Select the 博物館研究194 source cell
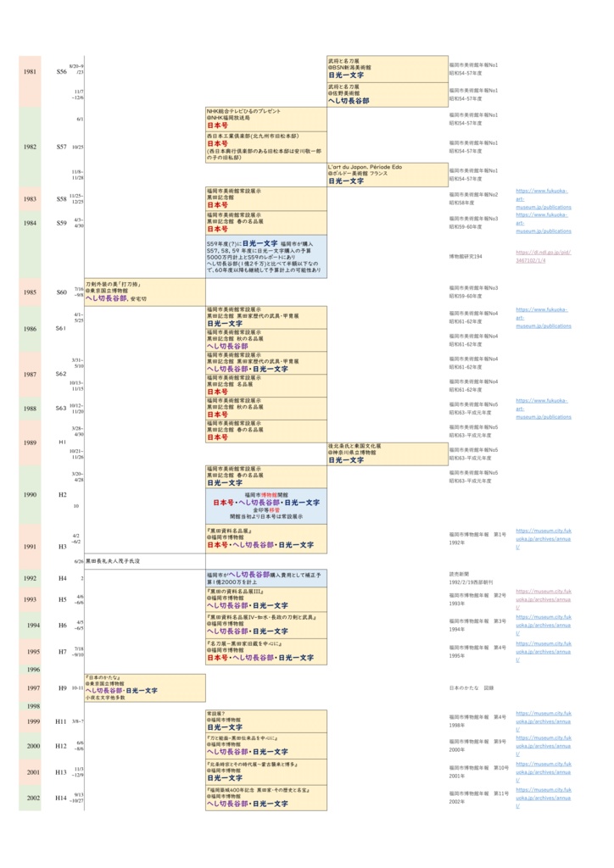Image resolution: width=614 pixels, height=868 pixels. 466,256
